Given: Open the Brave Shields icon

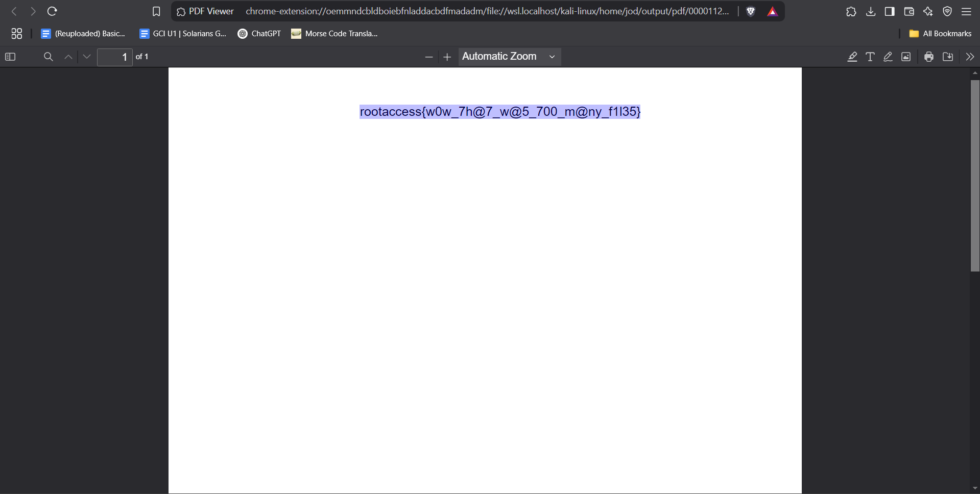Looking at the screenshot, I should pos(751,11).
